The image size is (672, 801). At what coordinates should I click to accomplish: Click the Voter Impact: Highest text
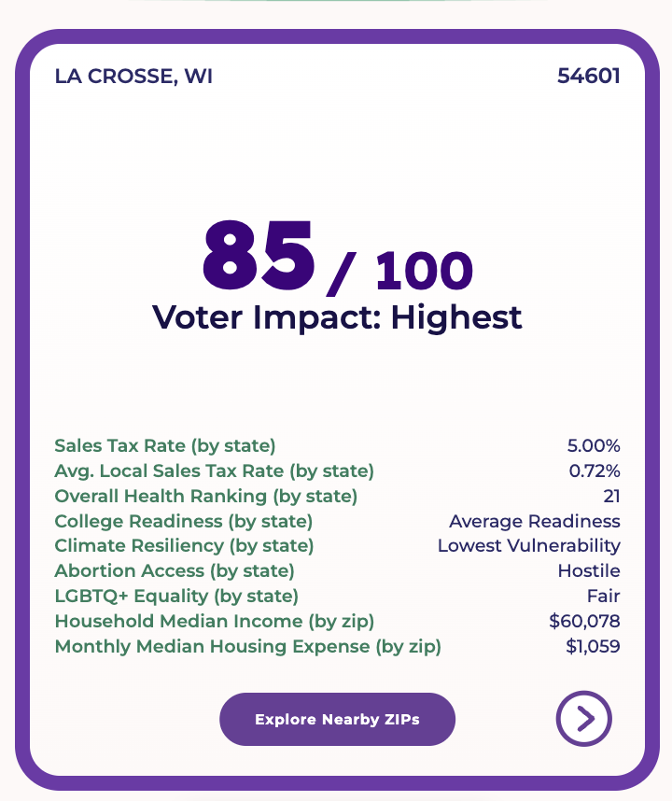[x=337, y=317]
